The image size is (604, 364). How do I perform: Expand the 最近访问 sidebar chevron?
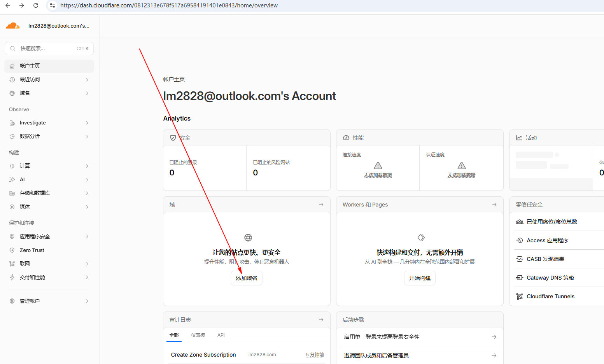pos(87,80)
